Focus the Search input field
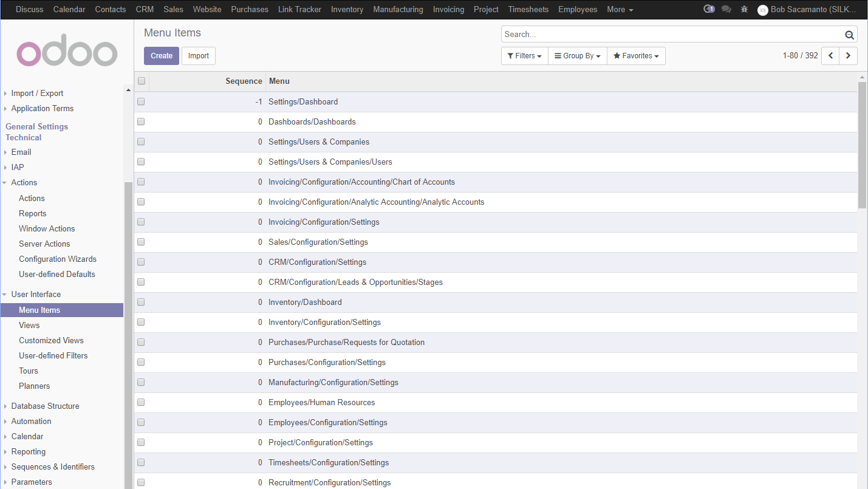This screenshot has height=489, width=868. point(673,35)
